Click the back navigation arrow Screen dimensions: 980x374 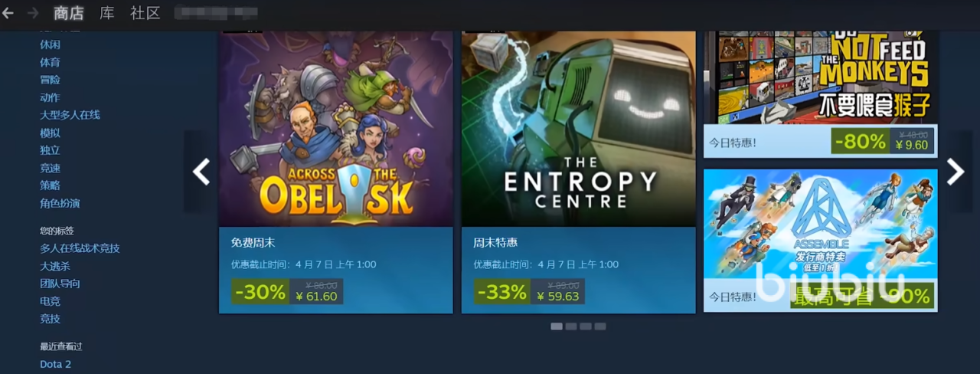click(x=8, y=13)
